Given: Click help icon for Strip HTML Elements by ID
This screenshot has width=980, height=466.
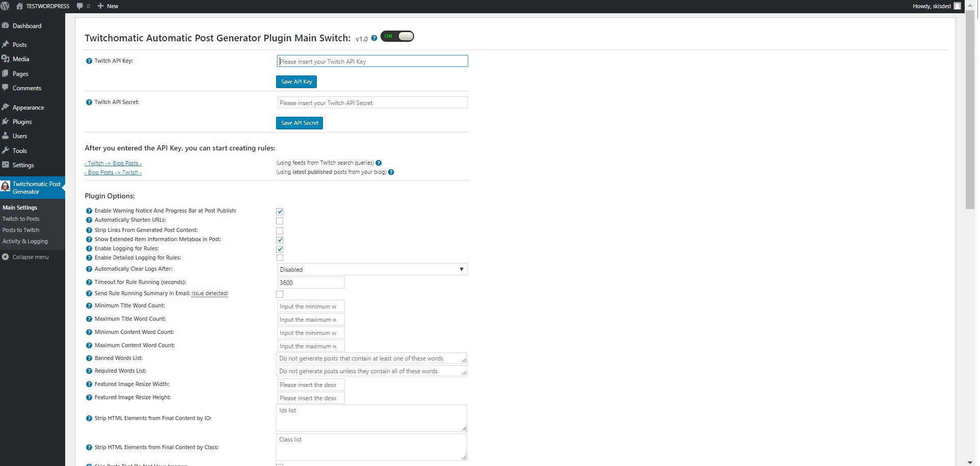Looking at the screenshot, I should 89,419.
